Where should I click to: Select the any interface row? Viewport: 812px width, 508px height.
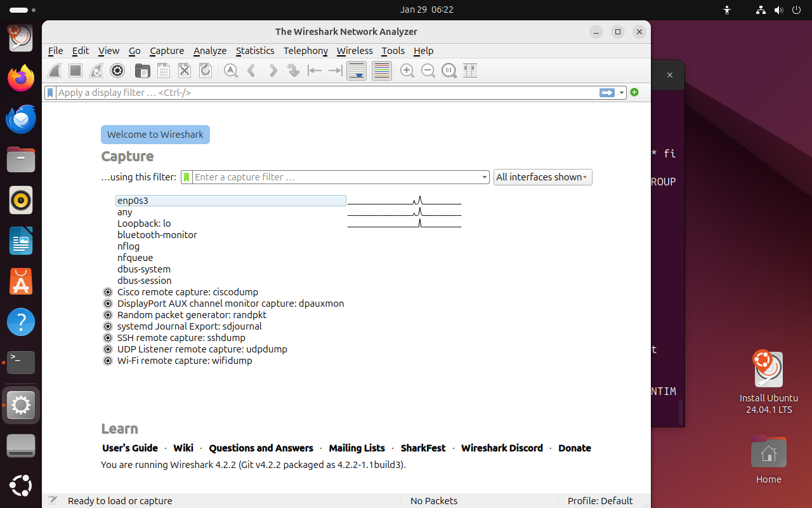click(231, 212)
